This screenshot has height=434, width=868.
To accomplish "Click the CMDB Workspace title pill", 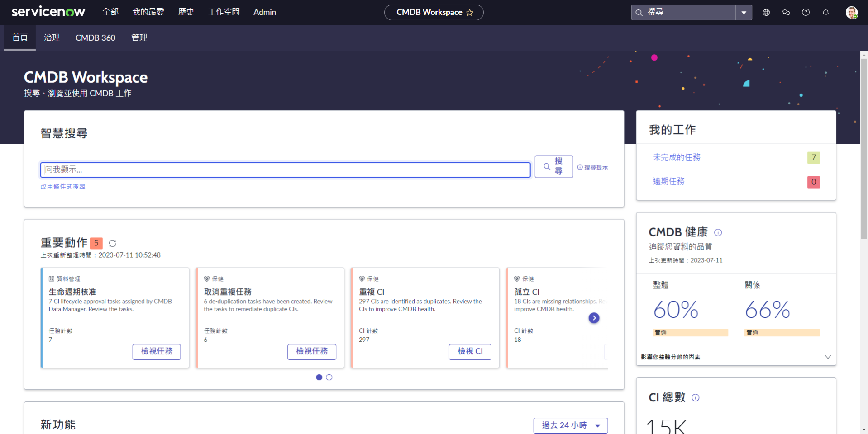I will pos(434,13).
